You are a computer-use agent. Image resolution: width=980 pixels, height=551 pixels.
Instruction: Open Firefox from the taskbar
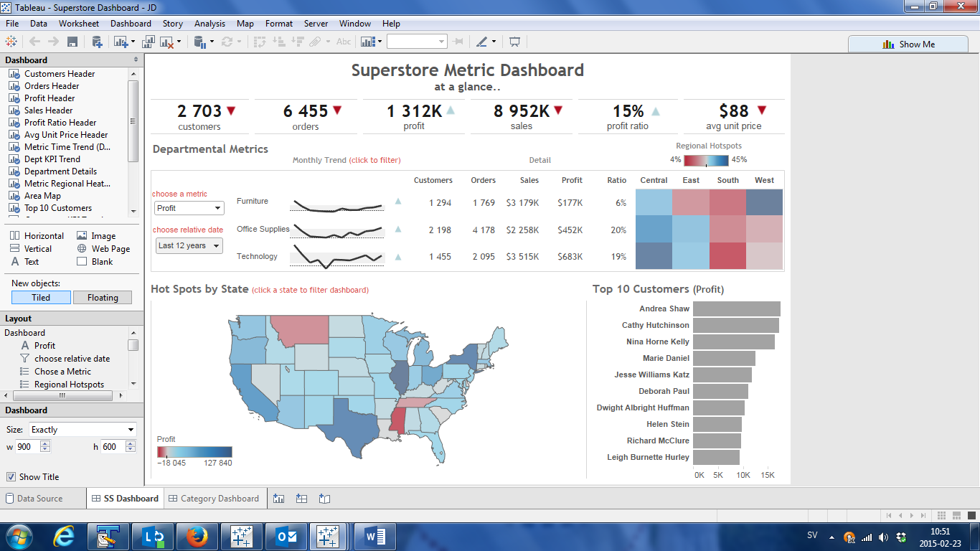tap(196, 536)
